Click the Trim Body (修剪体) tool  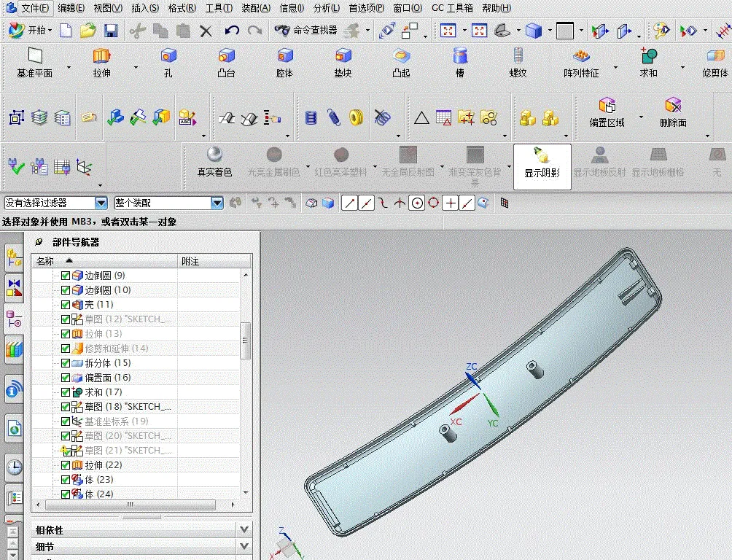pos(715,63)
